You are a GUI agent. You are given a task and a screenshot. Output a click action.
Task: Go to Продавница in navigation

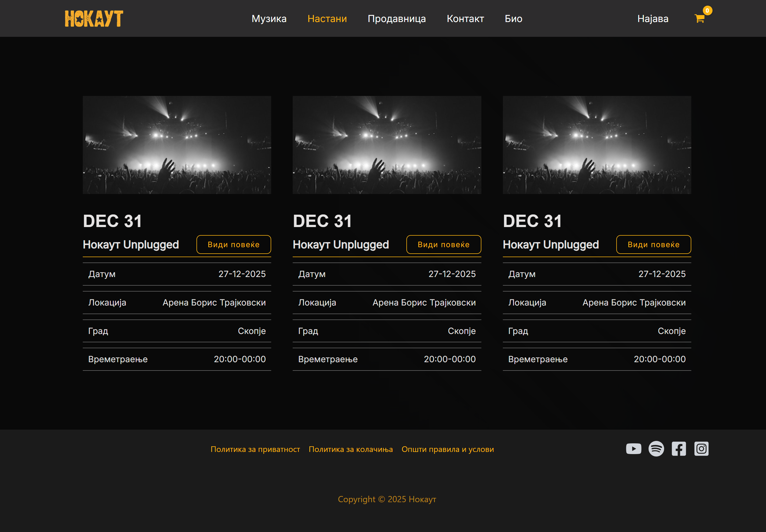click(x=396, y=19)
